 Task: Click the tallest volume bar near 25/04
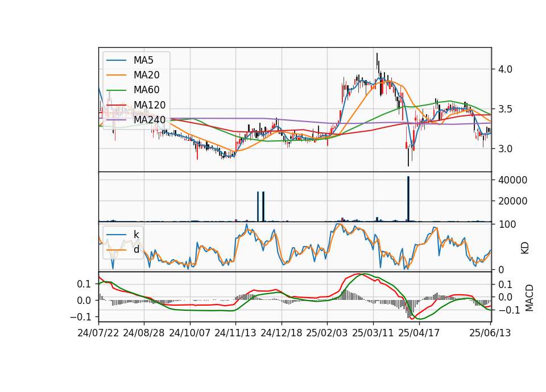[x=408, y=199]
